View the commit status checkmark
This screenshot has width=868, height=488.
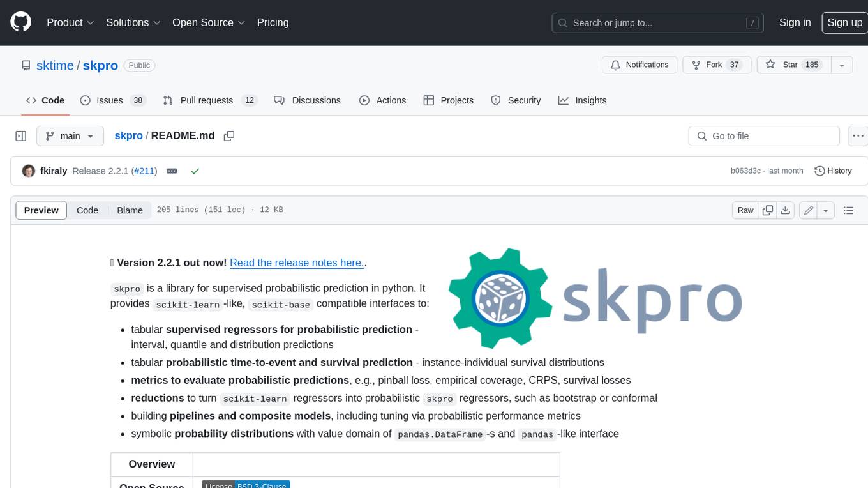[195, 171]
